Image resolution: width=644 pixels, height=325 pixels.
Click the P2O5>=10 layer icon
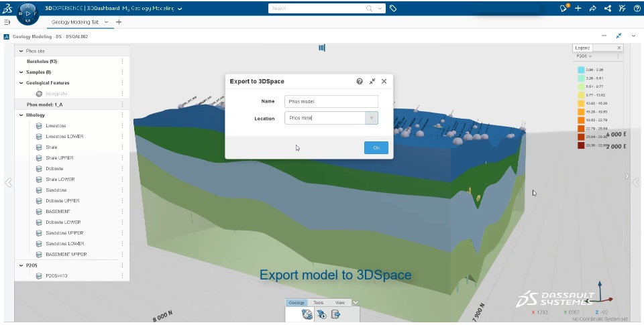39,276
